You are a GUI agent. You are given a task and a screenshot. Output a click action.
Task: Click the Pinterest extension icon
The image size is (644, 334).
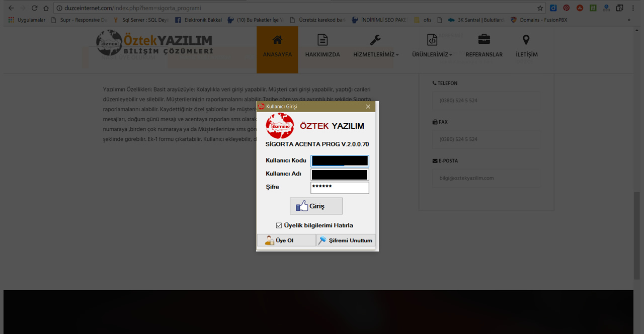[x=567, y=8]
